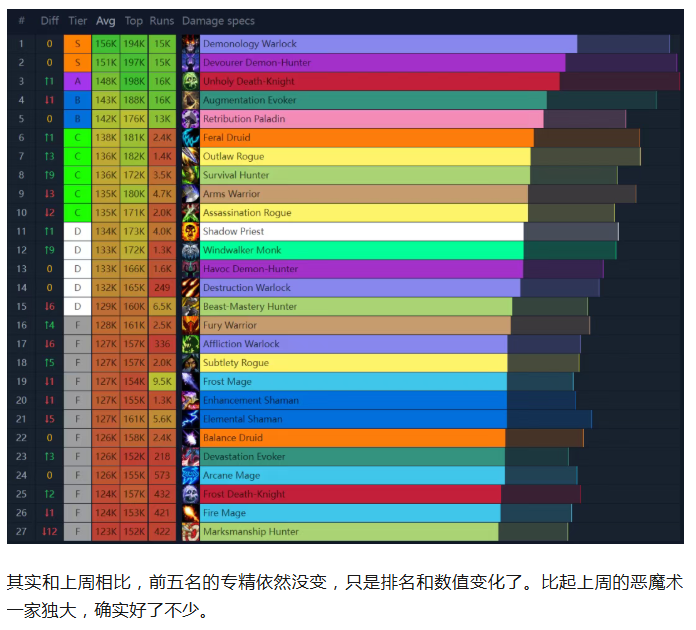Select the Frost Mage icon
The width and height of the screenshot is (696, 630).
(x=190, y=382)
